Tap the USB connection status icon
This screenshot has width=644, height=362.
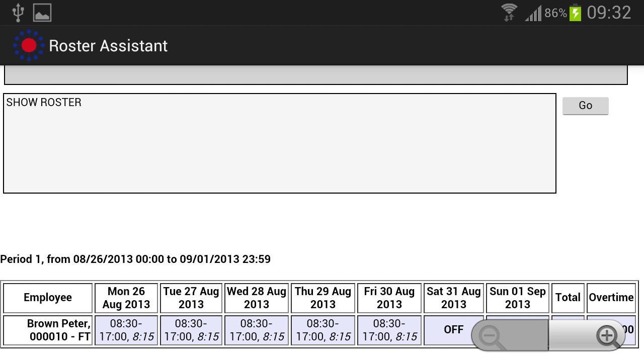(x=18, y=13)
